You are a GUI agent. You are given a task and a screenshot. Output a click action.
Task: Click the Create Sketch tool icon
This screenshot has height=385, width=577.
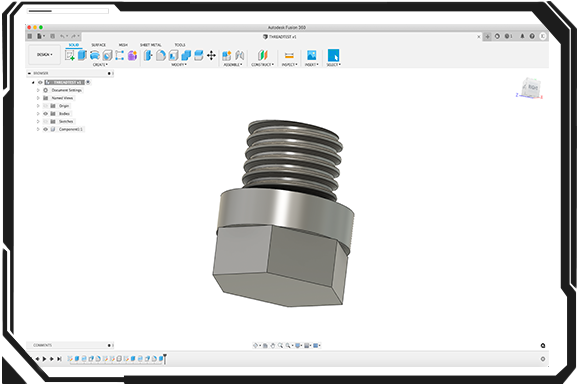pos(70,56)
